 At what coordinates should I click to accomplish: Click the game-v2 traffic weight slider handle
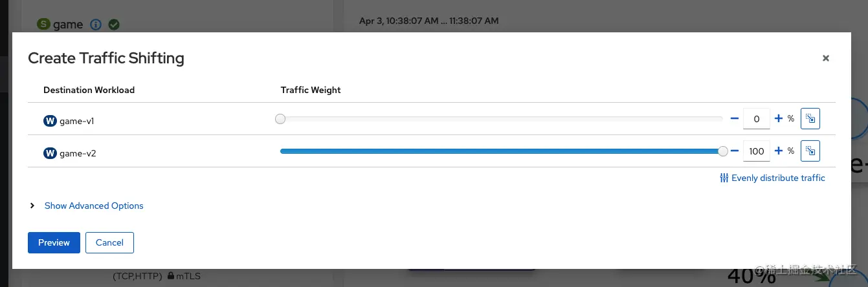(723, 151)
